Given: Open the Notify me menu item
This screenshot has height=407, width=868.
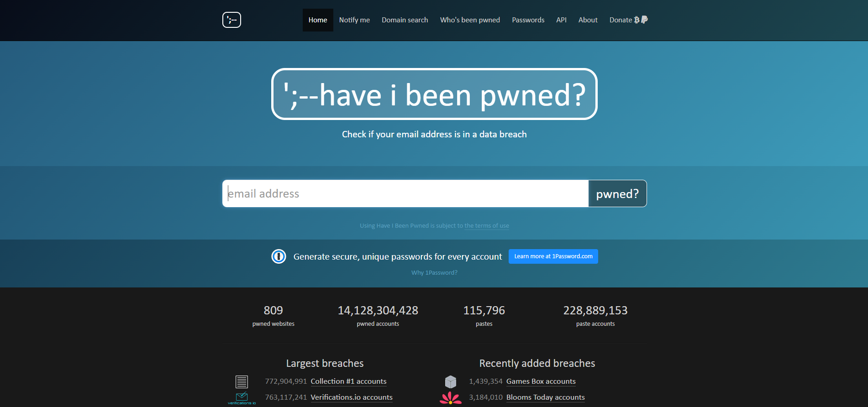Looking at the screenshot, I should 354,20.
